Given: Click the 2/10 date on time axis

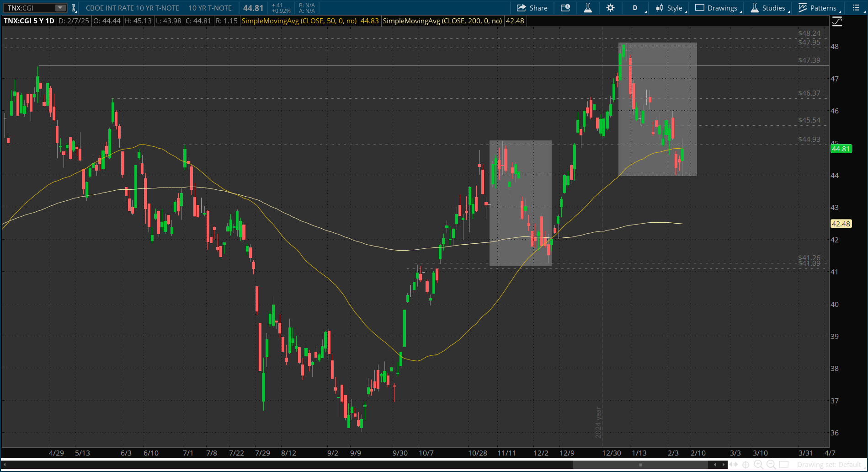Looking at the screenshot, I should tap(698, 453).
